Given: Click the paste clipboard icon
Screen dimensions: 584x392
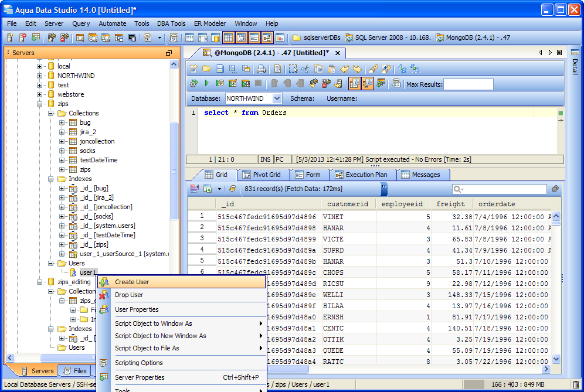Looking at the screenshot, I should tap(331, 69).
